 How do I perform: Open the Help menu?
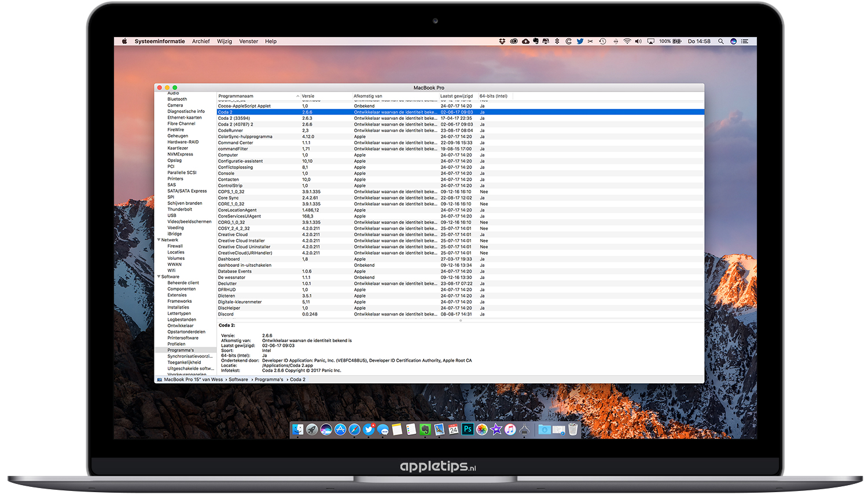(x=271, y=41)
